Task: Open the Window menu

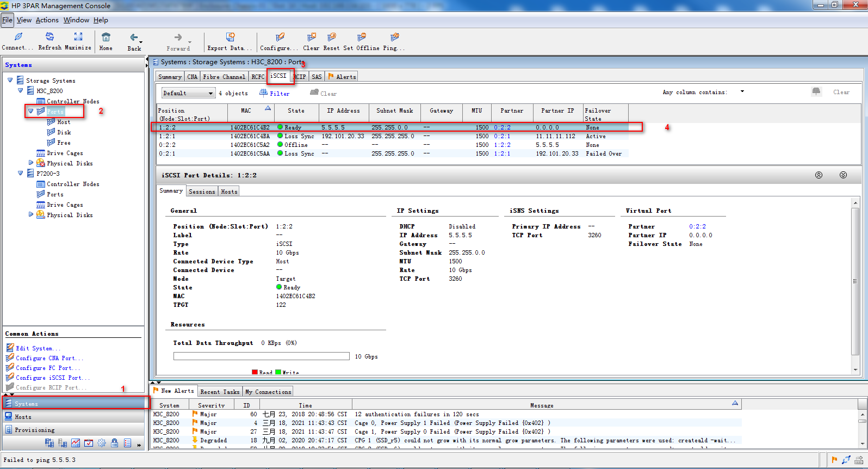Action: tap(76, 20)
